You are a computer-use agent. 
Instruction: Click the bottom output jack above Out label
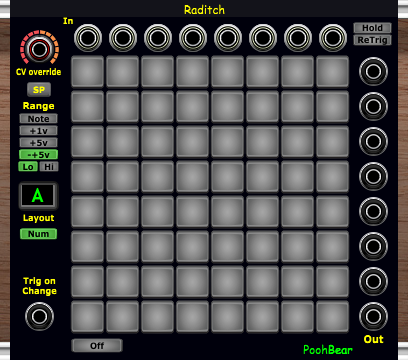373,316
